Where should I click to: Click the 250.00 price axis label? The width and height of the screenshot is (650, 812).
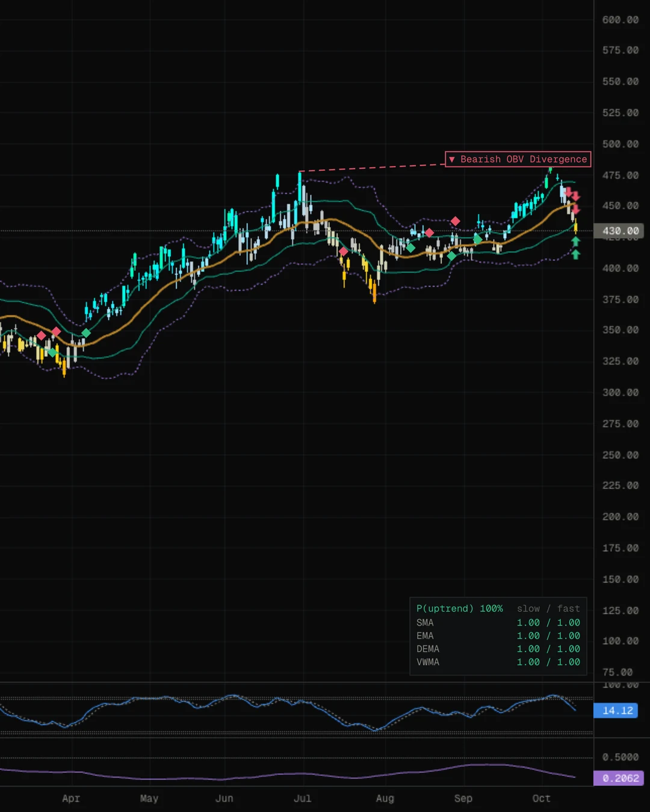pyautogui.click(x=621, y=455)
